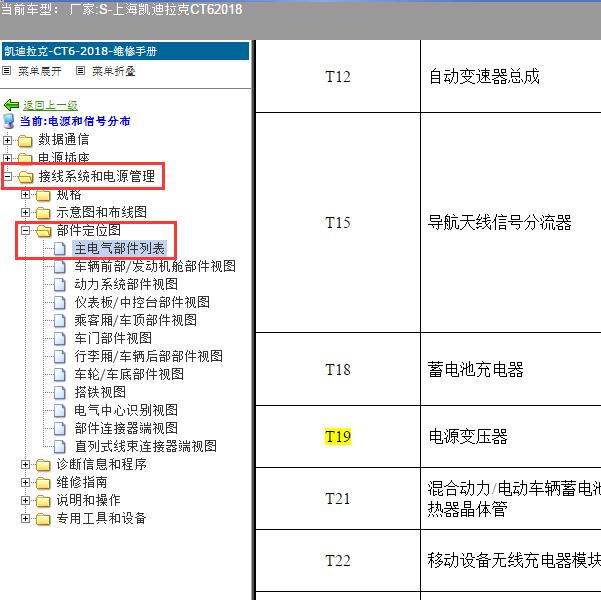Collapse the 接线系统和电源管理 node
This screenshot has width=601, height=600.
pos(7,177)
